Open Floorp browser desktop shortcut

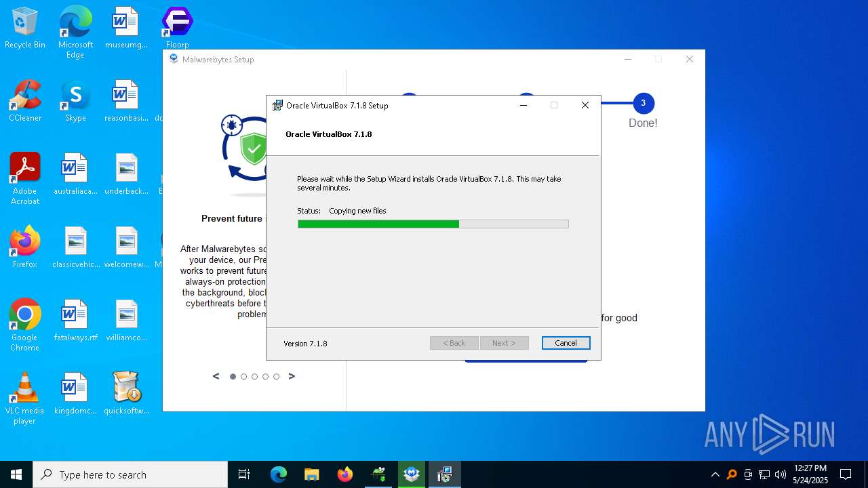[178, 28]
